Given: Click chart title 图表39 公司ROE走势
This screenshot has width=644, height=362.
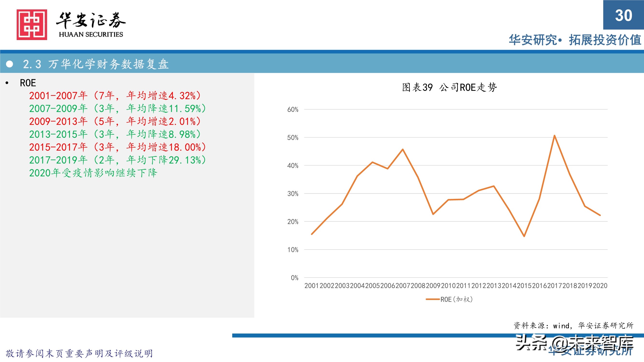Looking at the screenshot, I should pos(449,87).
